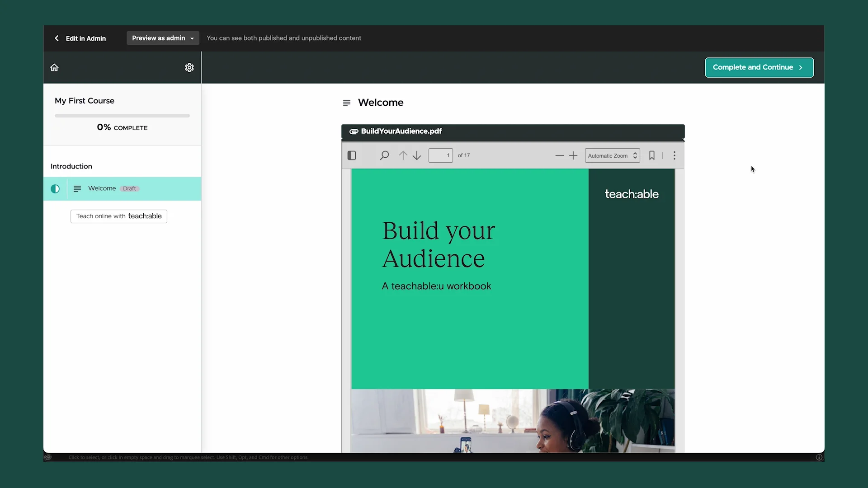Click Teach online with teachable badge
The image size is (868, 488).
pyautogui.click(x=119, y=216)
